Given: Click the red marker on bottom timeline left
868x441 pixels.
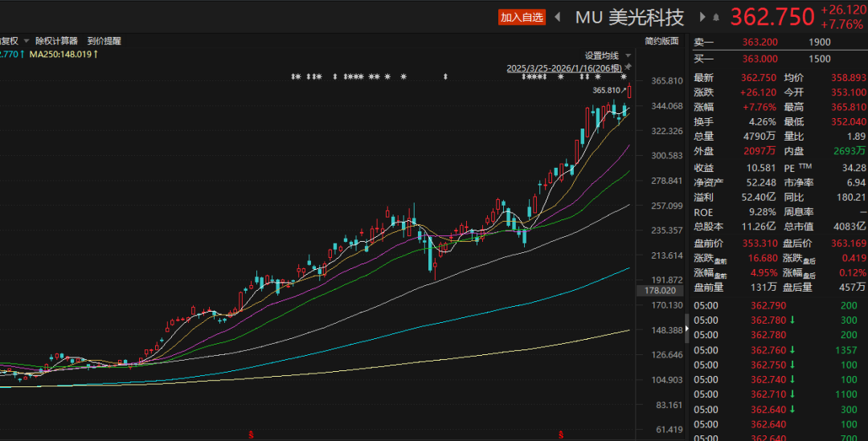Looking at the screenshot, I should pos(251,435).
